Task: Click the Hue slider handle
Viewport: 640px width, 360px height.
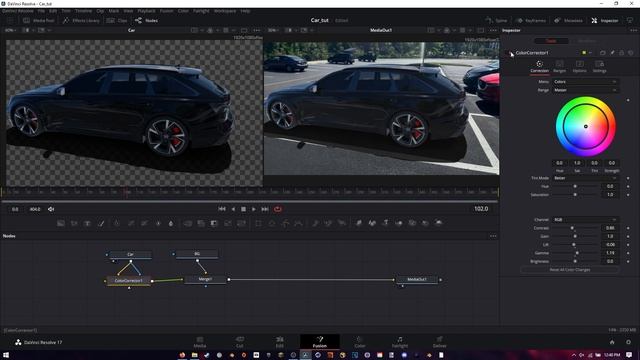Action: tap(575, 186)
